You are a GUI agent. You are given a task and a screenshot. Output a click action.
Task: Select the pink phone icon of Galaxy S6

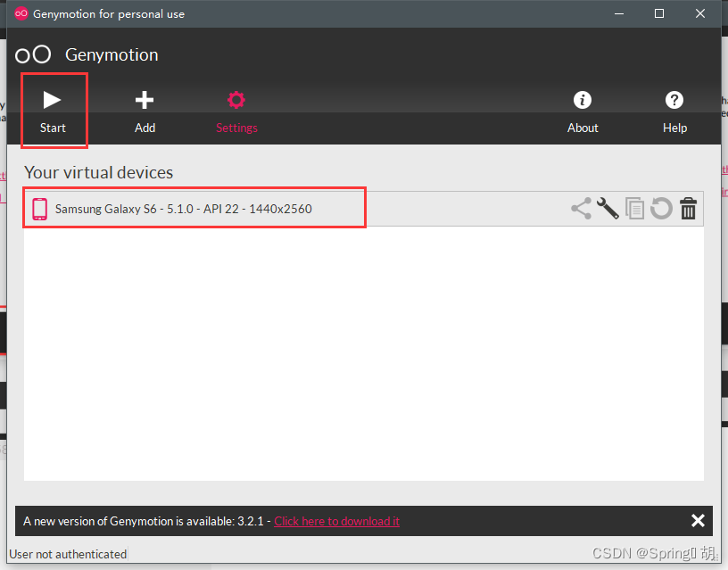coord(39,209)
